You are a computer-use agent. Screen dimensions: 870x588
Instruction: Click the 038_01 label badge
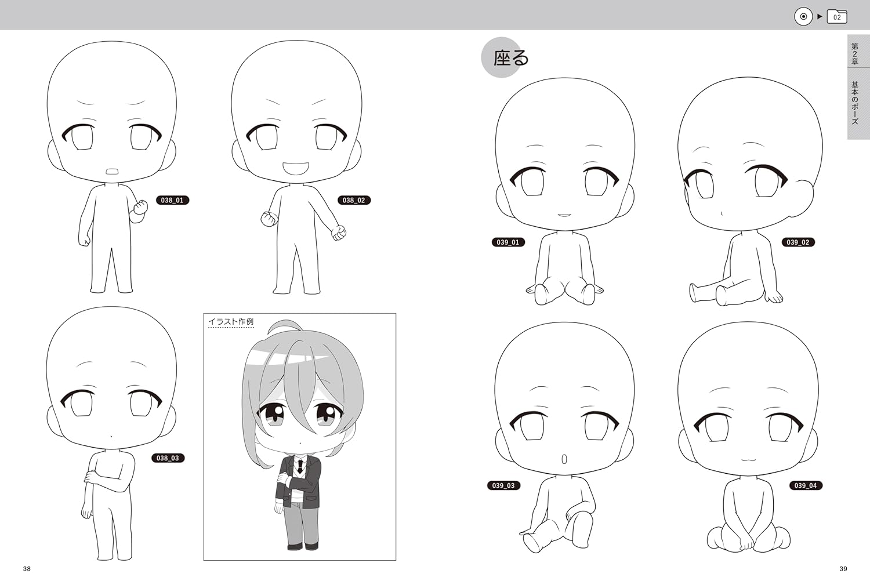tap(172, 200)
